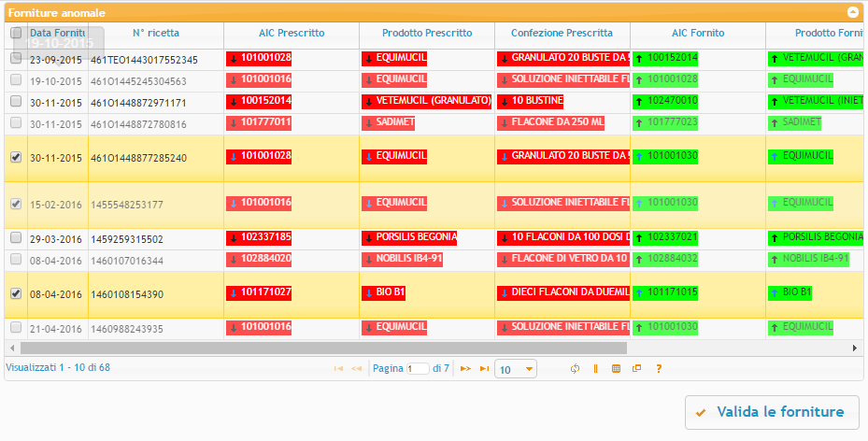This screenshot has width=868, height=441.
Task: Check the row with ricetta 461O1448872780816
Action: tap(16, 122)
